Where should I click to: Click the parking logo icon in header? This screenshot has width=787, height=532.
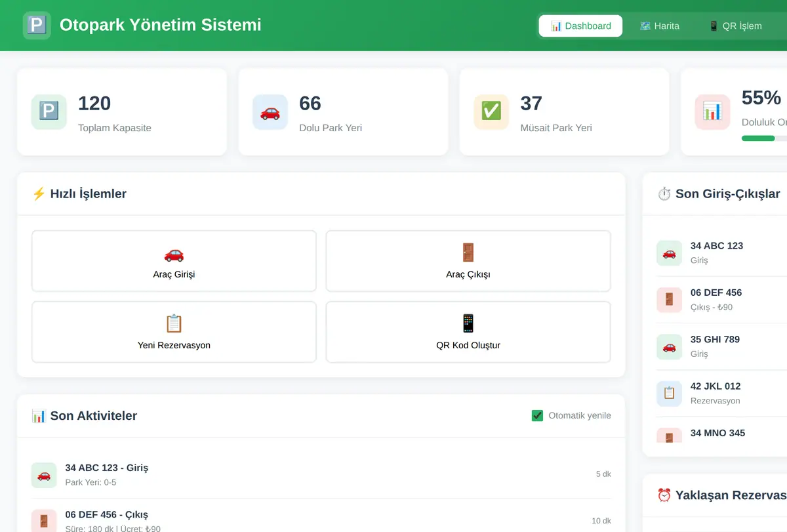click(x=37, y=26)
